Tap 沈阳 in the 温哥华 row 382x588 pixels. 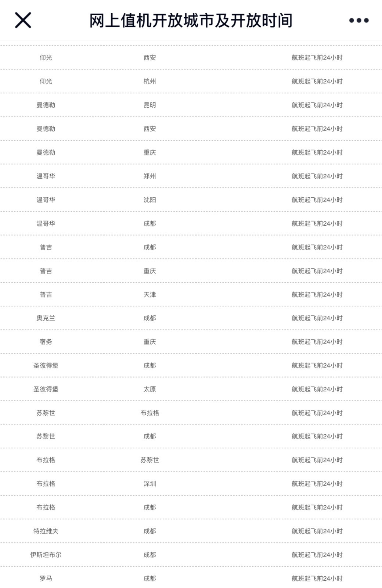point(149,200)
